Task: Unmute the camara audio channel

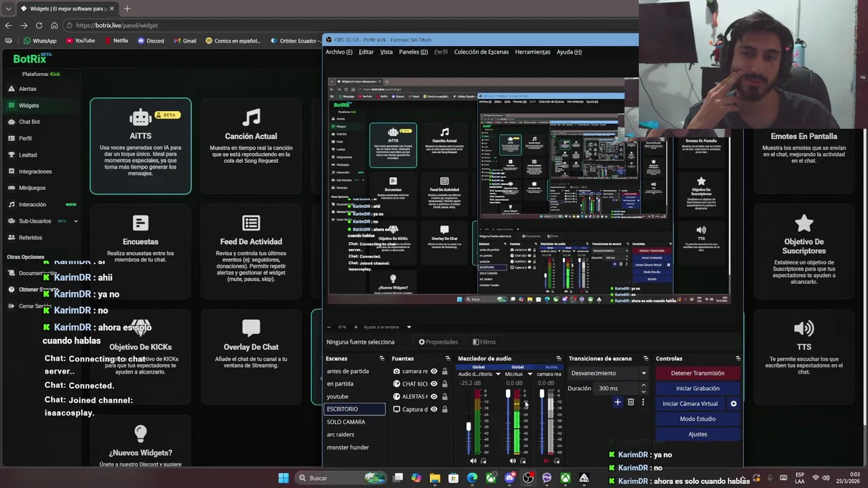Action: [x=547, y=461]
